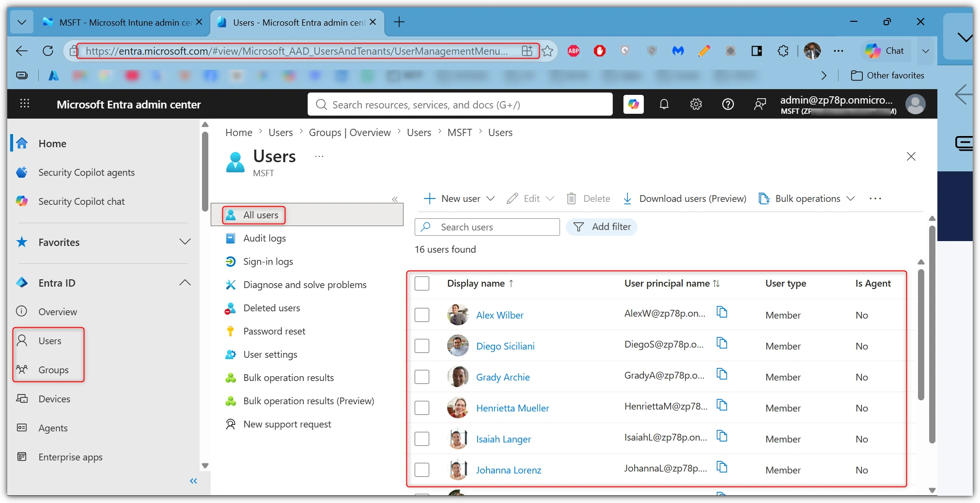Check the box for Henrietta Mueller
This screenshot has width=980, height=503.
coord(422,408)
